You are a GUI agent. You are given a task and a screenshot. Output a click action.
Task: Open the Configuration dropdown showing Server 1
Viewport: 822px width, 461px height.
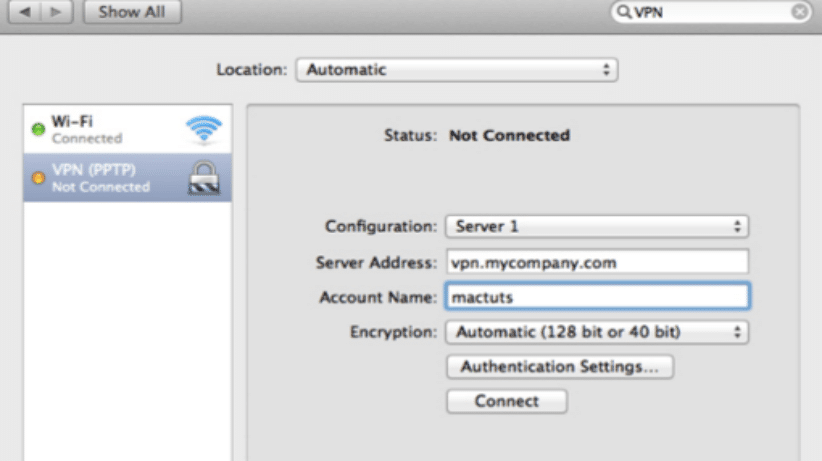click(597, 227)
